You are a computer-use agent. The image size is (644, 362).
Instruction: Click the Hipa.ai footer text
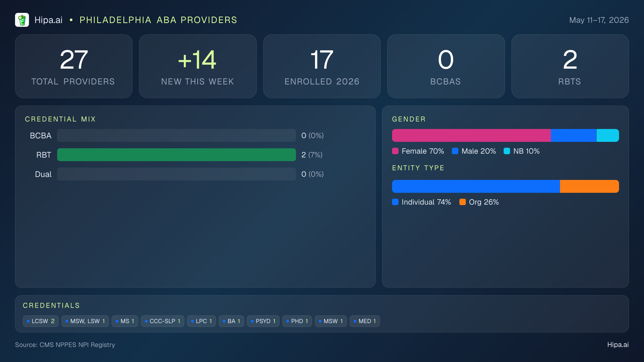(618, 345)
